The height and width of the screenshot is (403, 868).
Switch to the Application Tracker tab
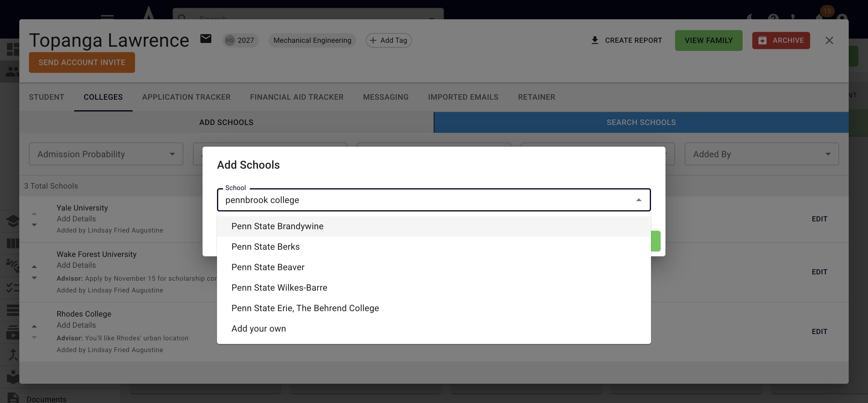click(x=186, y=97)
